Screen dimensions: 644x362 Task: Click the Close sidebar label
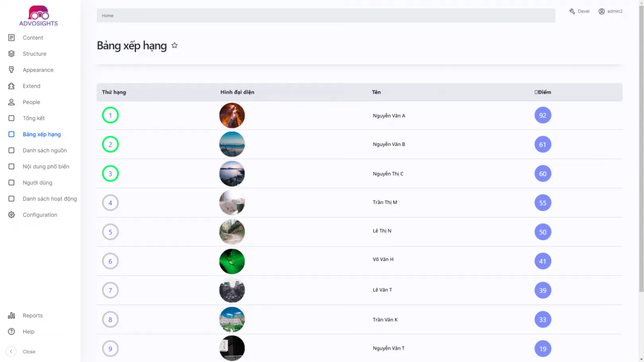click(x=29, y=352)
